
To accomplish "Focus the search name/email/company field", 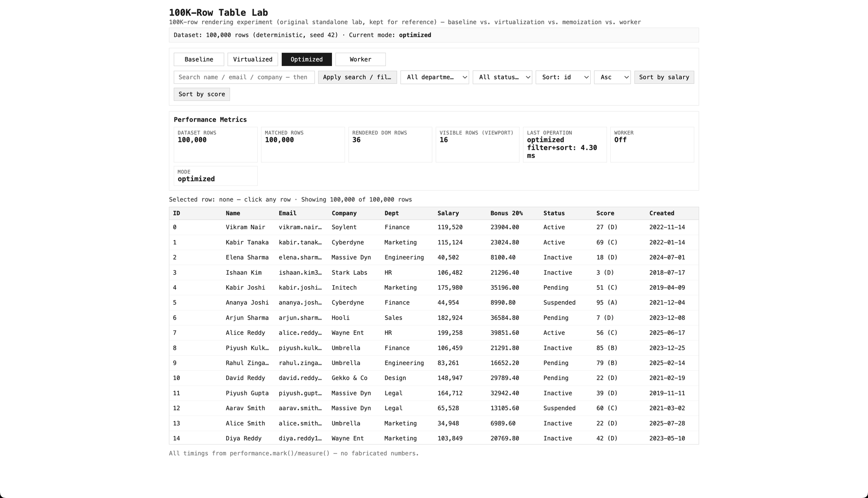I will (x=244, y=77).
